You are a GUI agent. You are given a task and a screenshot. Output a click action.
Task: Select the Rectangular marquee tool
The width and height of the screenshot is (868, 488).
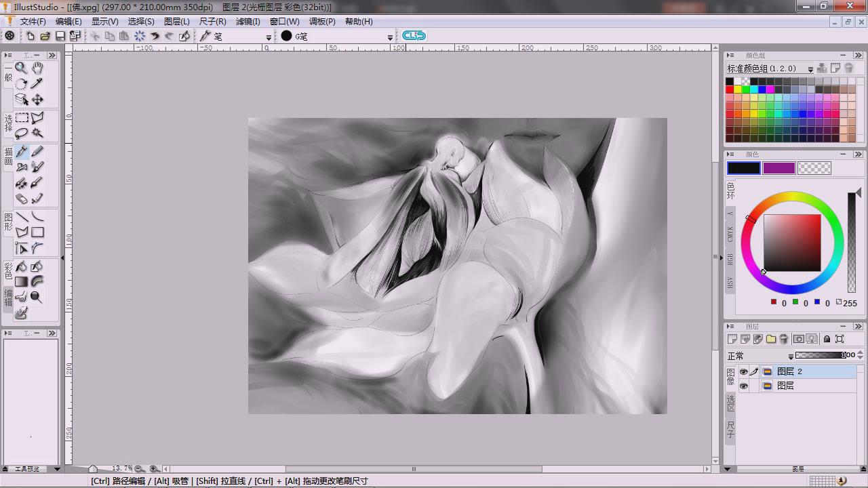point(21,118)
